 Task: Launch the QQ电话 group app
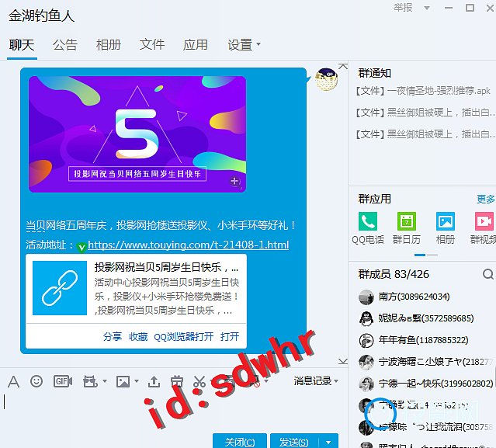click(368, 221)
